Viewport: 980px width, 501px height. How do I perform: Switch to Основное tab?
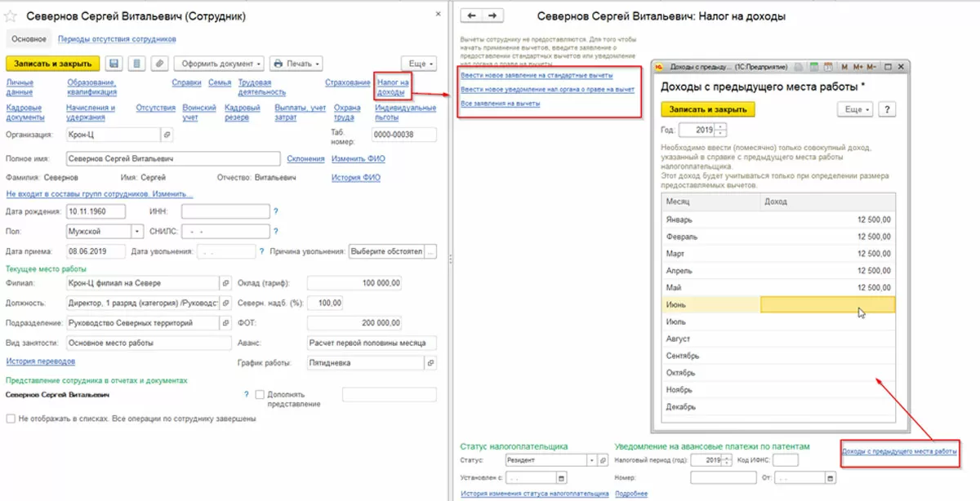pos(29,38)
